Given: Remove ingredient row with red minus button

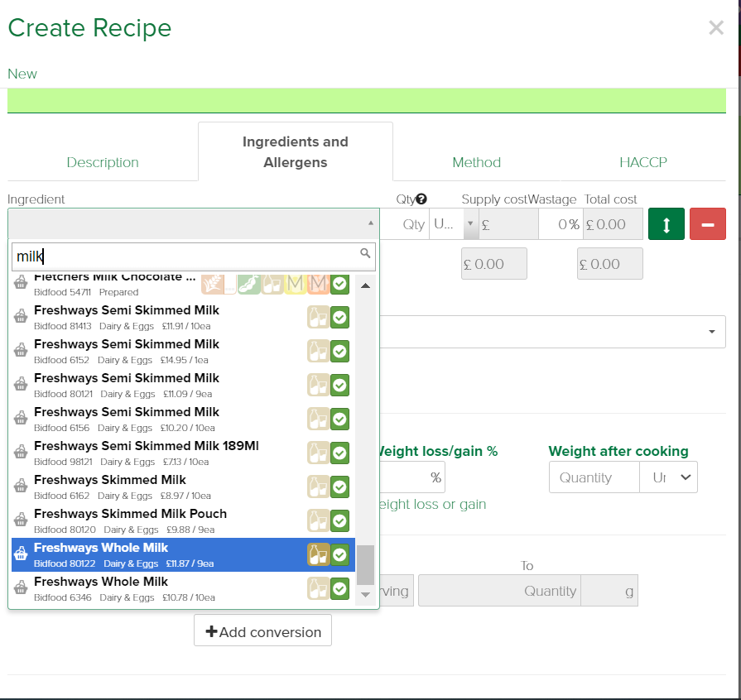Looking at the screenshot, I should (707, 224).
